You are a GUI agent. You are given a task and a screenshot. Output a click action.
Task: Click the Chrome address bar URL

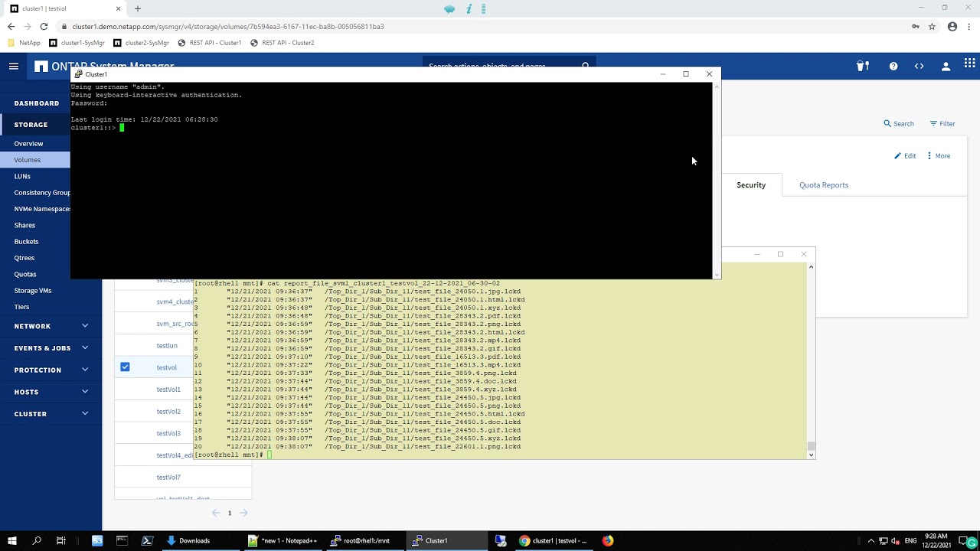pyautogui.click(x=228, y=26)
